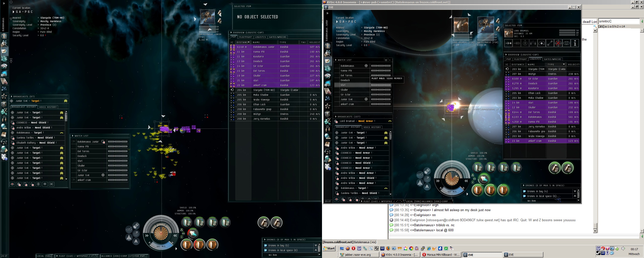Open Fleet (140) chat channel in right window
644x258 pixels.
[382, 201]
